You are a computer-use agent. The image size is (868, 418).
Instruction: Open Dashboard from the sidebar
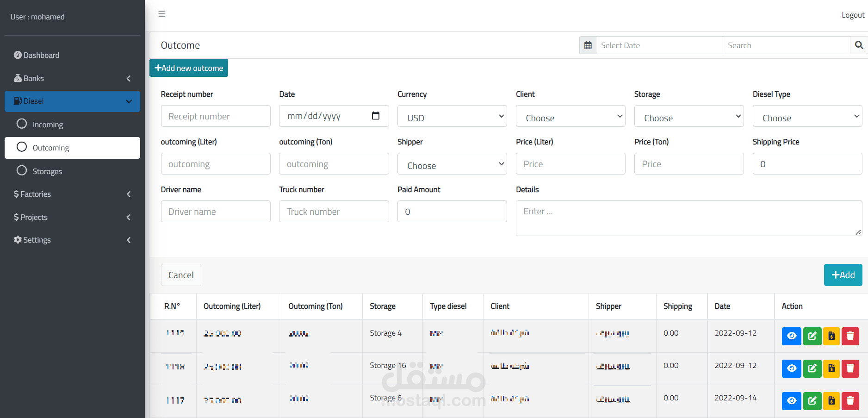tap(41, 55)
